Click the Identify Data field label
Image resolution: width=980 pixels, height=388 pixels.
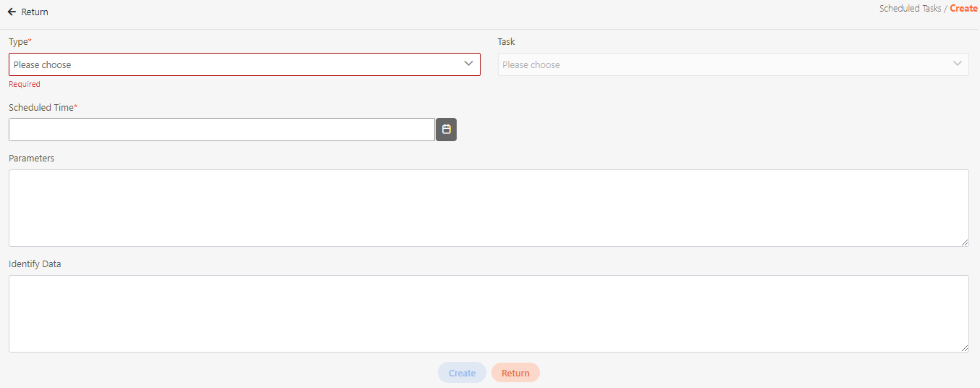click(x=35, y=264)
